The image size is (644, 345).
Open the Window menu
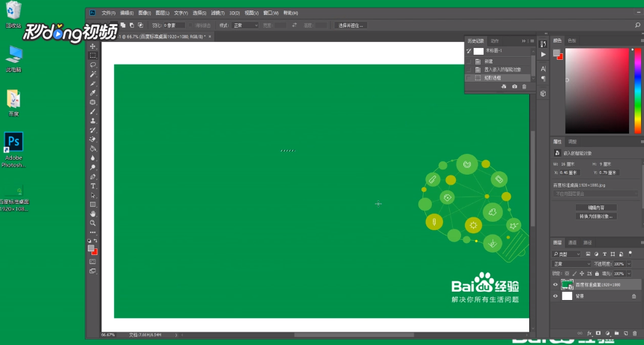pyautogui.click(x=271, y=13)
